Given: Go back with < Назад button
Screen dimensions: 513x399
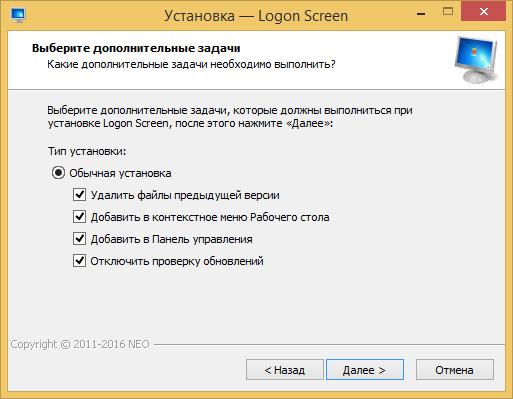Looking at the screenshot, I should 285,369.
